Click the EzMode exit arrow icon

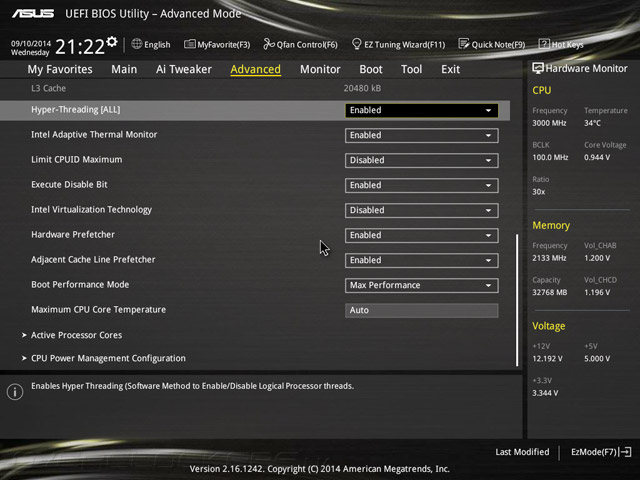tap(625, 452)
